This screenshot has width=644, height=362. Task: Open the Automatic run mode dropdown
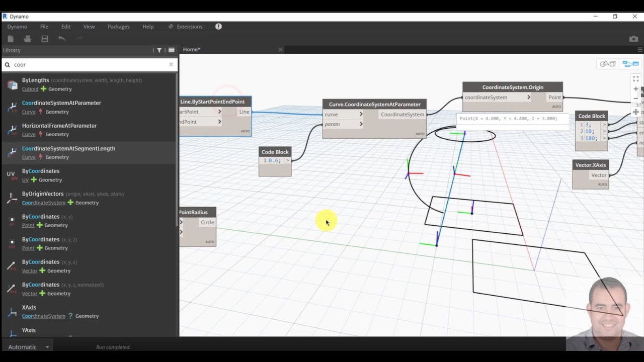click(x=27, y=347)
